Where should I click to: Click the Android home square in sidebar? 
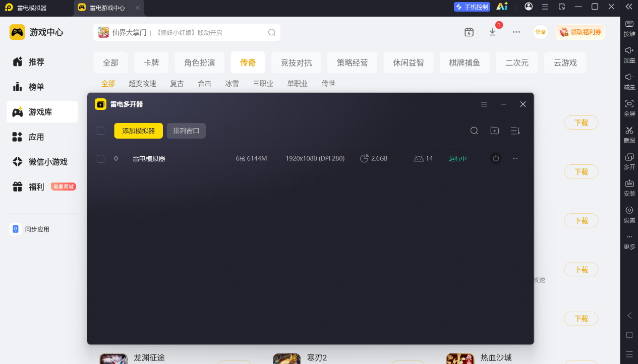coord(629,335)
